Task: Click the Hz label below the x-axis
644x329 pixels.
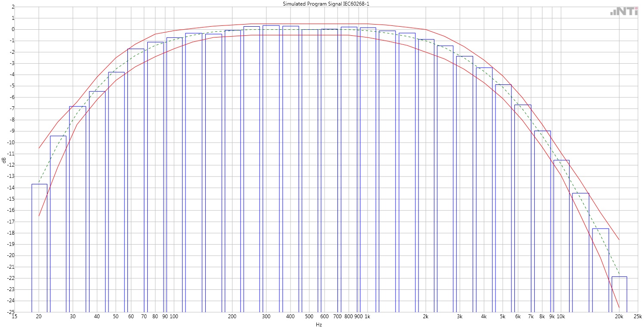Action: (x=319, y=324)
